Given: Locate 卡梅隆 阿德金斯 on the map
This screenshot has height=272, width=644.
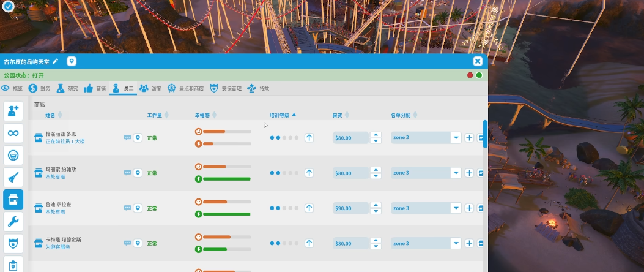Looking at the screenshot, I should pyautogui.click(x=138, y=244).
